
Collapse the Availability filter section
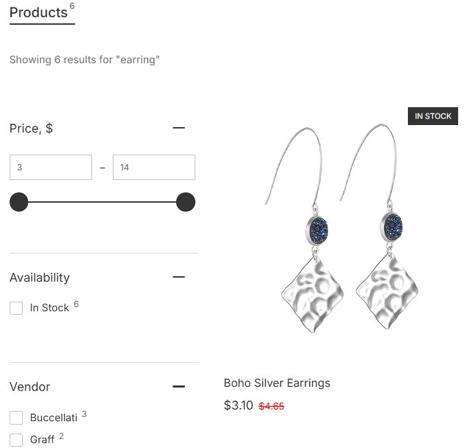pyautogui.click(x=179, y=277)
